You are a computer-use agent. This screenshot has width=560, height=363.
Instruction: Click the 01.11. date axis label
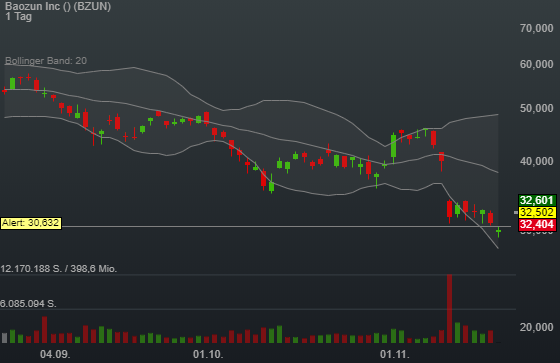point(395,354)
